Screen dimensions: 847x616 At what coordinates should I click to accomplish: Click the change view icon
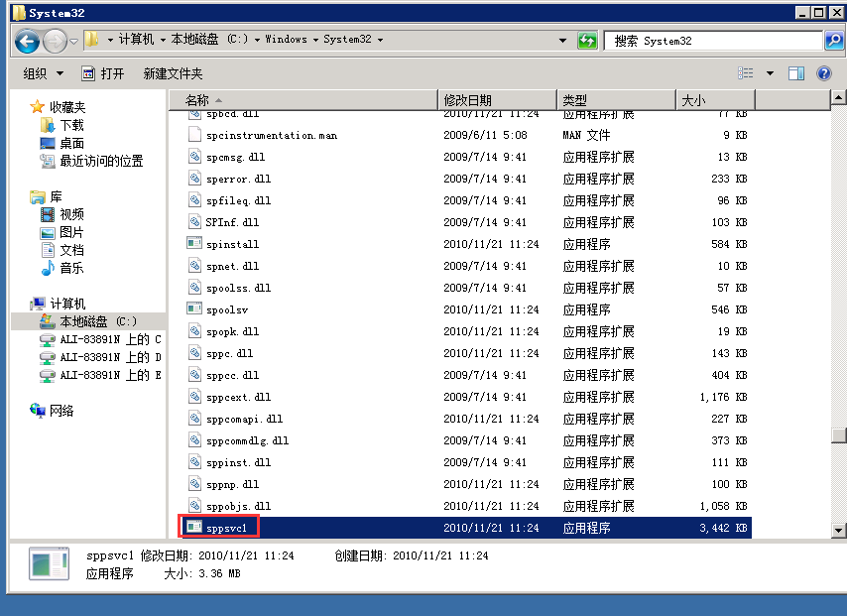point(746,73)
